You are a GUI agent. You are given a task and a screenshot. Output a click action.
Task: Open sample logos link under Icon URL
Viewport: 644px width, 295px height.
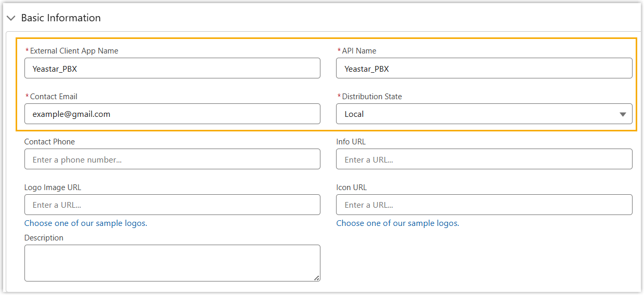[x=397, y=223]
